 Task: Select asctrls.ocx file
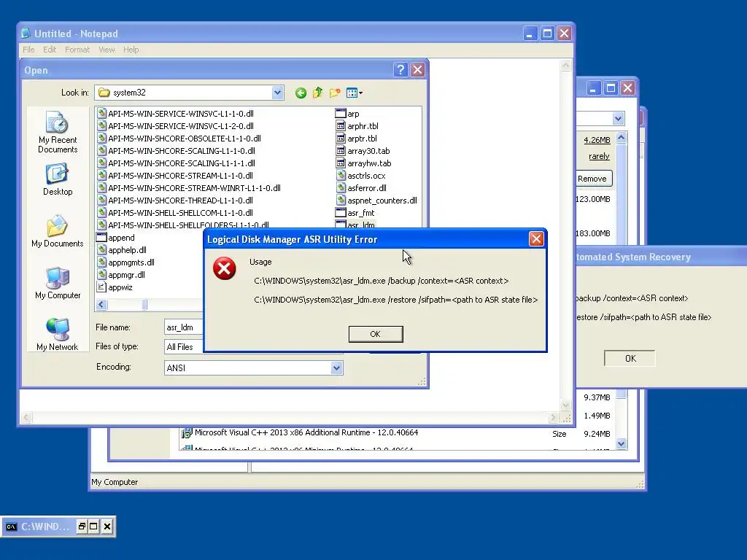pos(360,176)
